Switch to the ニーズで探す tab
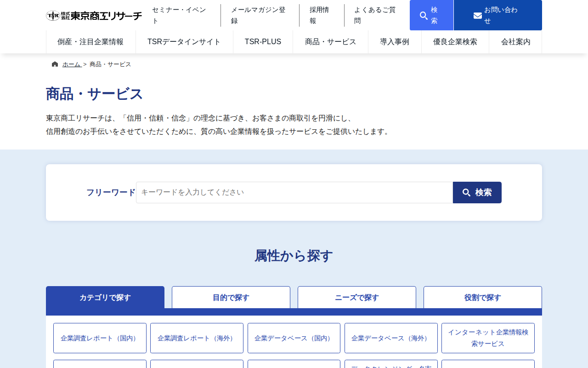This screenshot has height=368, width=588. coord(357,297)
